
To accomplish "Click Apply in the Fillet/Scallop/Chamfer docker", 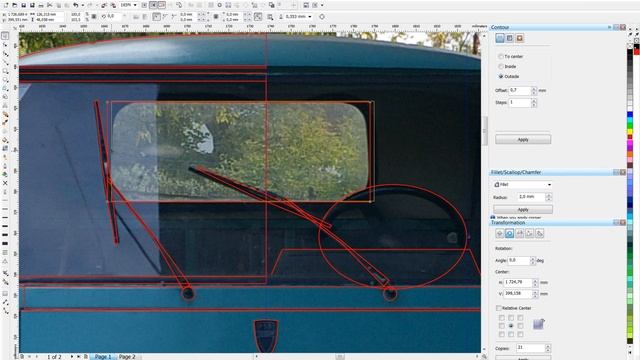I will 523,209.
